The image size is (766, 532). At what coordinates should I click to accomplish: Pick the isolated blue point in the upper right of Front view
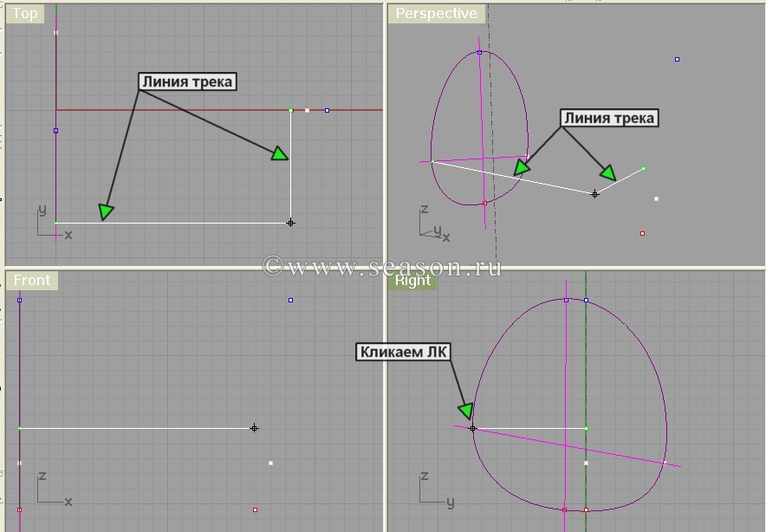click(290, 300)
